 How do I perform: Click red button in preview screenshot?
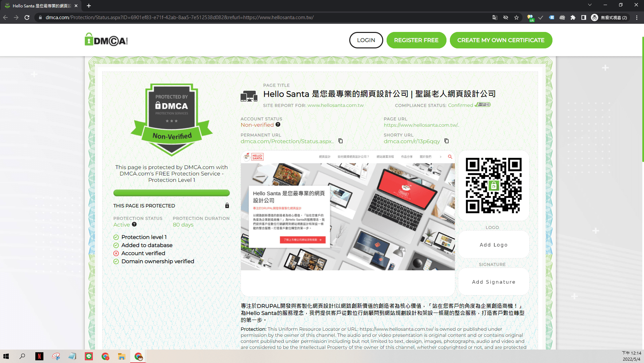click(x=302, y=240)
